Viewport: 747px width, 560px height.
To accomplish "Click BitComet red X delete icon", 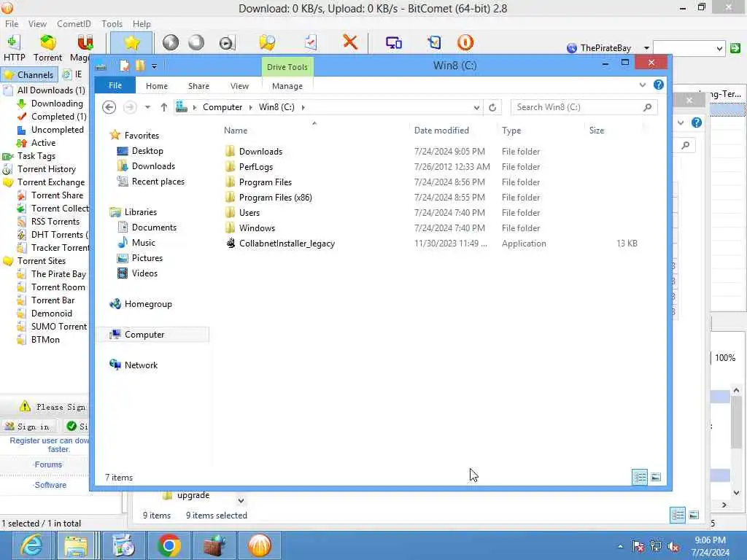I will tap(350, 42).
